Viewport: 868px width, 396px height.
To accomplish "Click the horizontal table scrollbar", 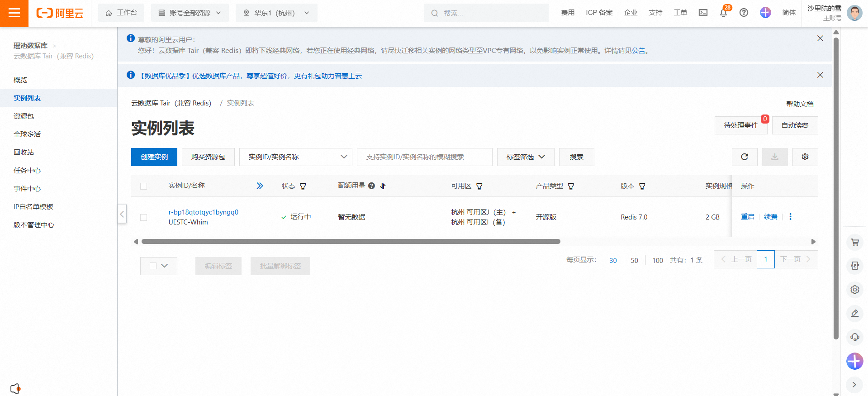I will [351, 242].
